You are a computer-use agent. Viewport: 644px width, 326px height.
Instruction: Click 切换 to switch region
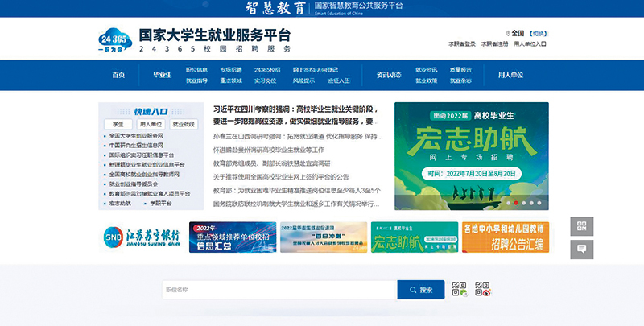538,34
